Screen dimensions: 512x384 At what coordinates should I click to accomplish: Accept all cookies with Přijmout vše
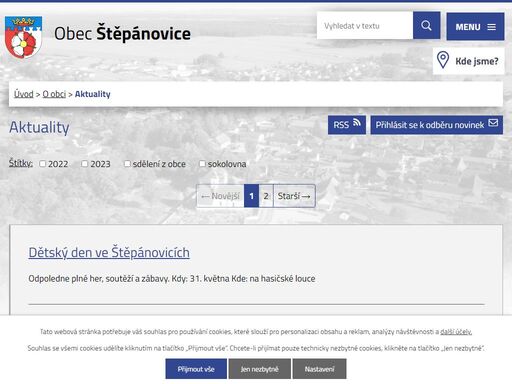(x=196, y=369)
